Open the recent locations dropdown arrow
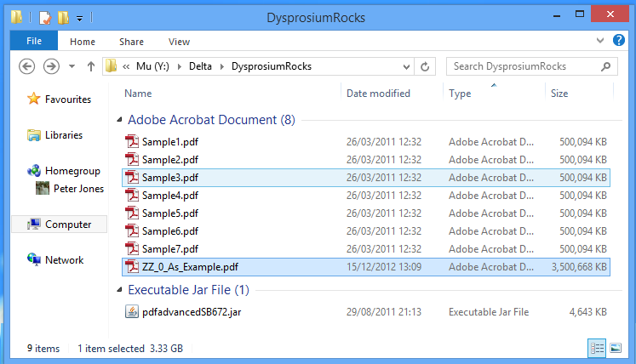The height and width of the screenshot is (364, 636). click(72, 66)
